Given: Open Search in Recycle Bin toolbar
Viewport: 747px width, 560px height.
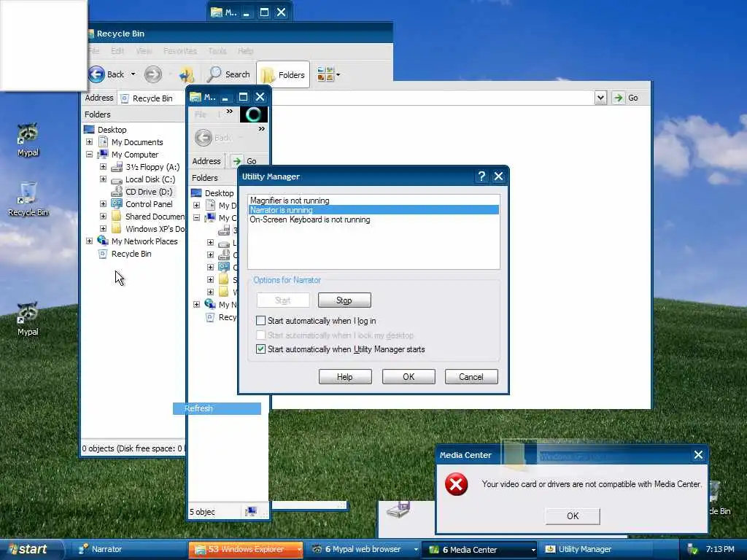Looking at the screenshot, I should (x=228, y=74).
